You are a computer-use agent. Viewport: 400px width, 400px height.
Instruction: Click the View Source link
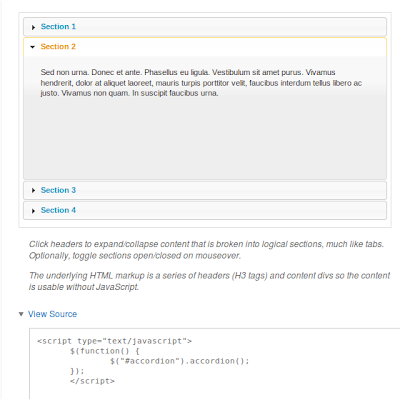coord(52,314)
